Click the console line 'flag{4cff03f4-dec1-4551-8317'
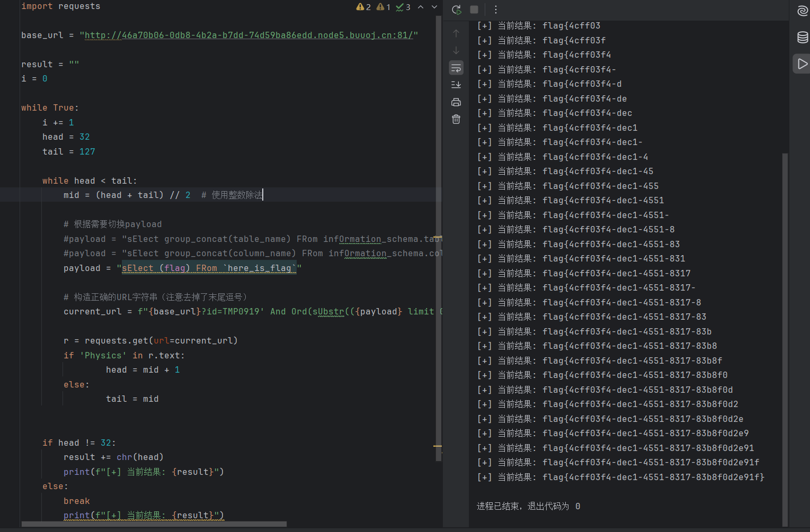This screenshot has width=810, height=532. point(584,274)
